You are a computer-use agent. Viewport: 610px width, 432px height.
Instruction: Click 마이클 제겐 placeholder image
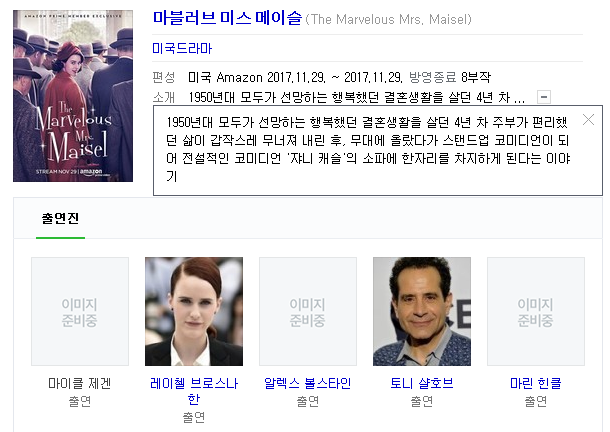click(80, 311)
